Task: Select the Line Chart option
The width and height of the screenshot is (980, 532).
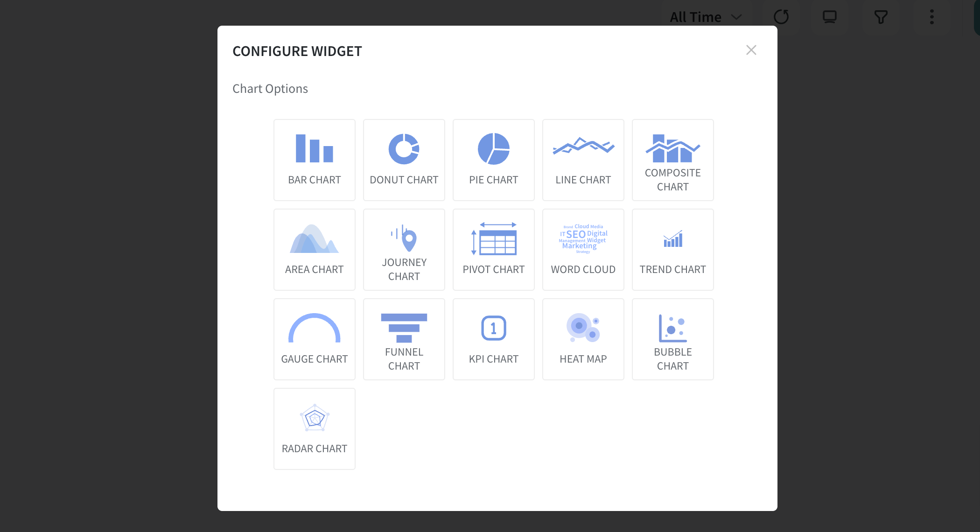Action: (583, 160)
